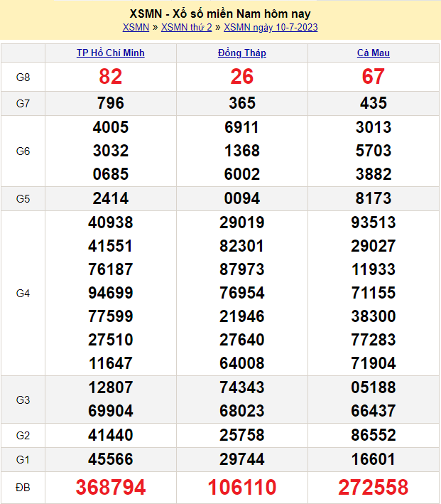Image resolution: width=441 pixels, height=504 pixels.
Task: Select the special prize number 272558
Action: (x=373, y=487)
